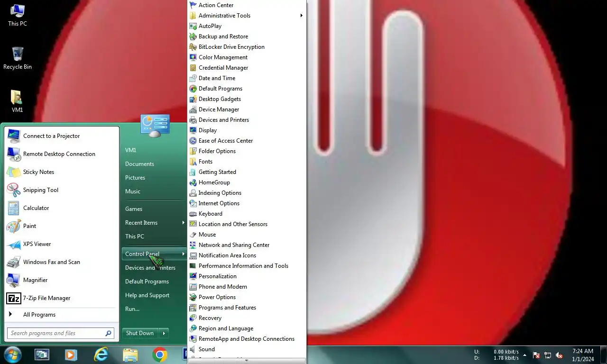Click the network status tray icon
This screenshot has width=607, height=364.
(x=548, y=355)
